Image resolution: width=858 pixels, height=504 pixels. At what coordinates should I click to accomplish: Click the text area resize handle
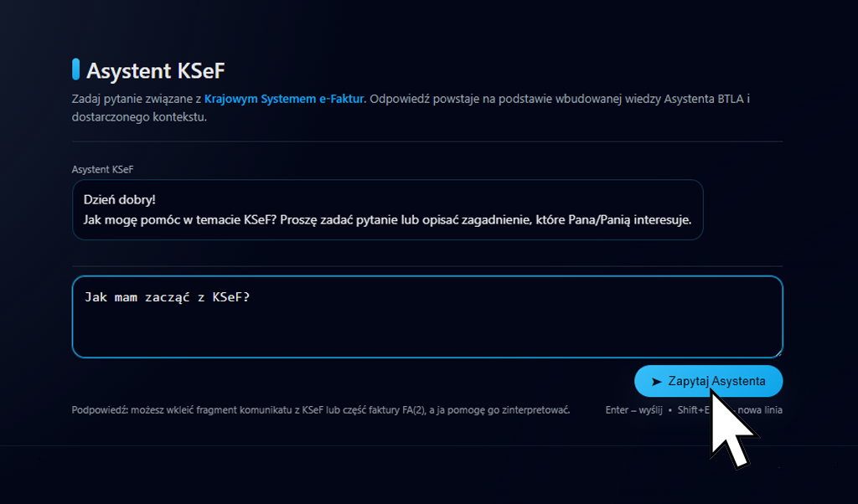pyautogui.click(x=778, y=352)
